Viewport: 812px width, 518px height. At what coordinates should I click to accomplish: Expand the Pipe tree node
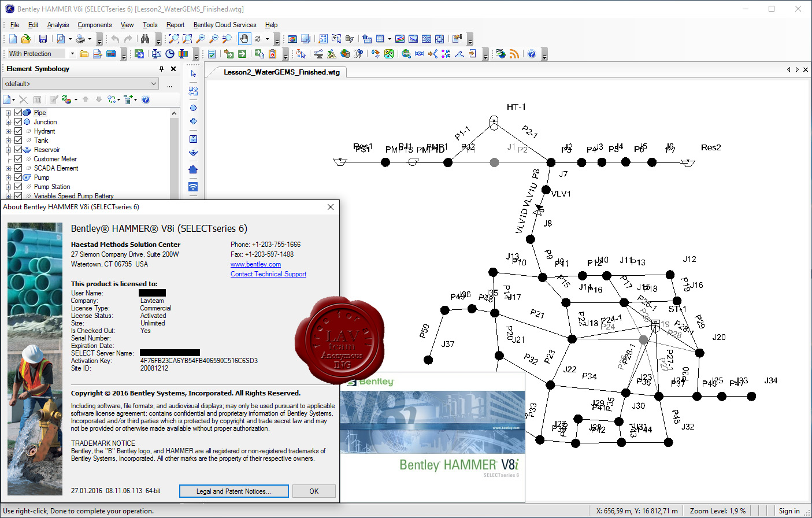point(8,113)
